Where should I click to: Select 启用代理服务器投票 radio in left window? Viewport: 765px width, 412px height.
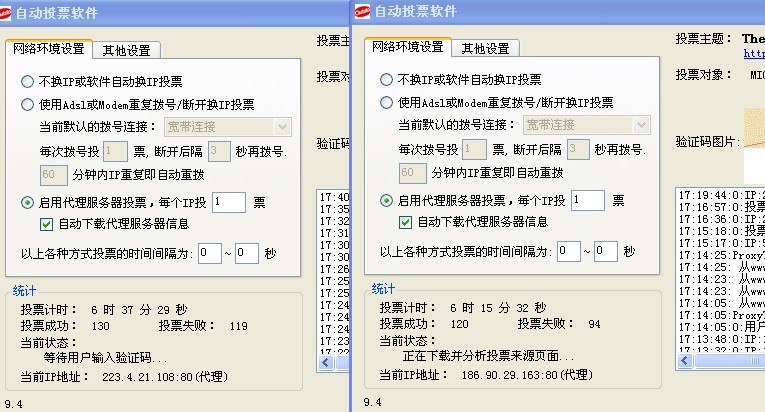coord(27,203)
